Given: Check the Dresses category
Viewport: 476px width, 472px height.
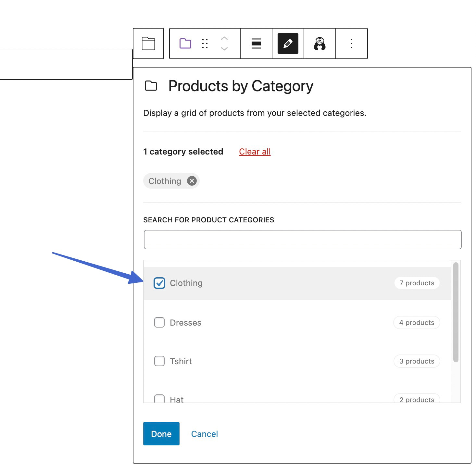Looking at the screenshot, I should 159,322.
